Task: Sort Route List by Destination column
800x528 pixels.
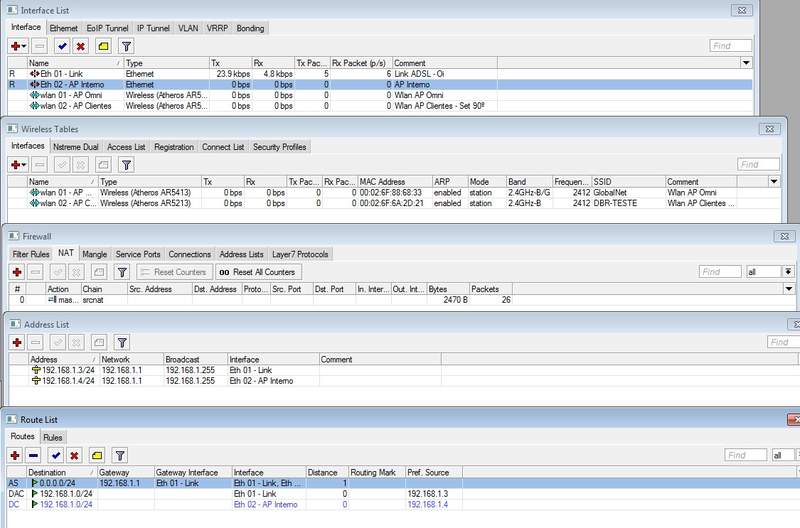Action: click(x=62, y=472)
